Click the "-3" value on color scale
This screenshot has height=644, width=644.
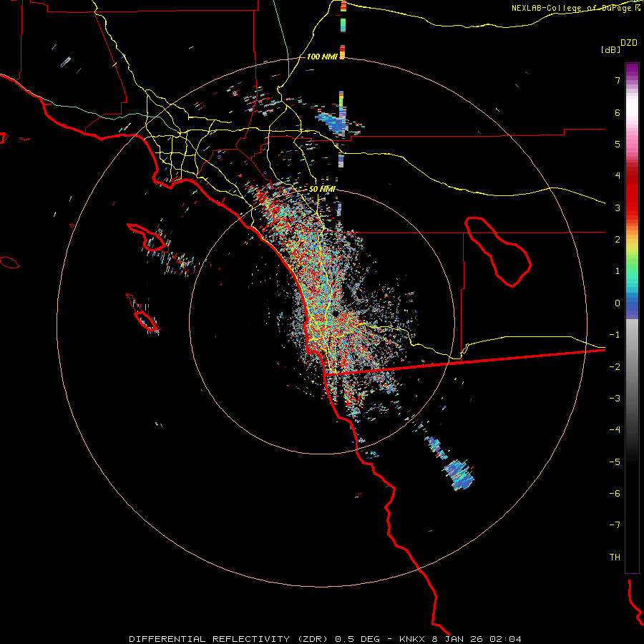coord(615,399)
